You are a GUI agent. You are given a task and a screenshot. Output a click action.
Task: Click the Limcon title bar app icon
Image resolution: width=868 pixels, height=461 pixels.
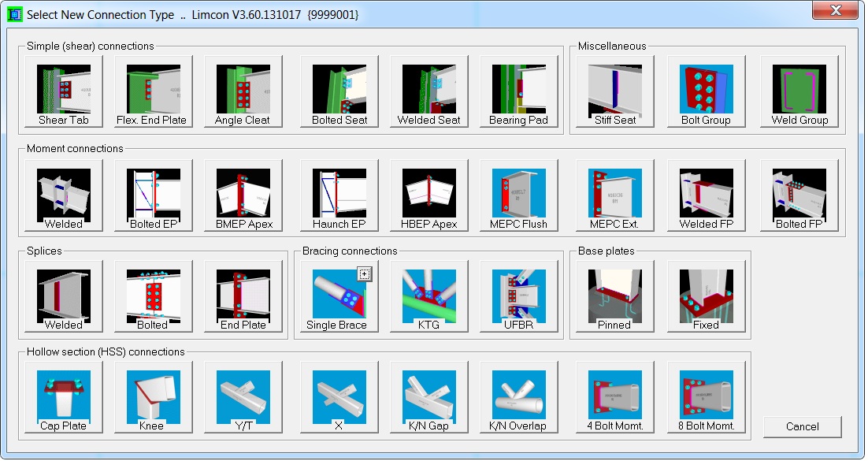(14, 14)
